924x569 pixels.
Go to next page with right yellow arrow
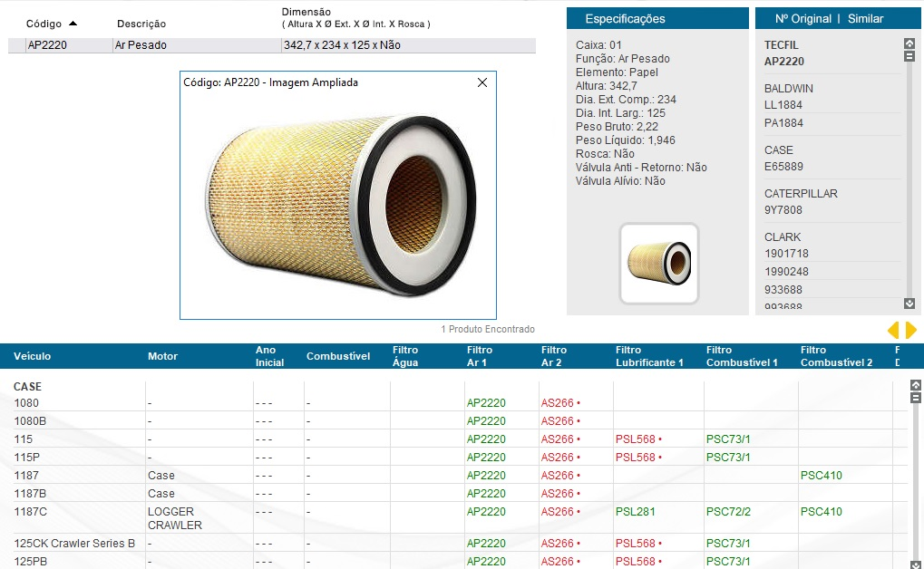coord(911,330)
